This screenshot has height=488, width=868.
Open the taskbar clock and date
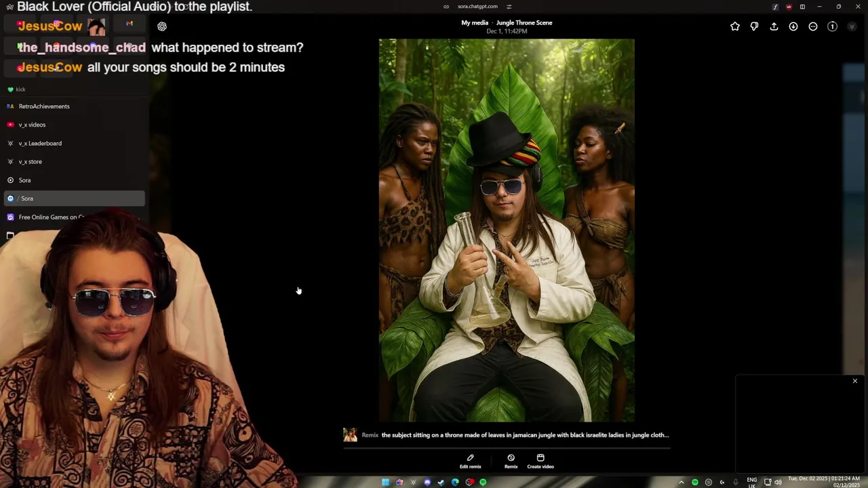pos(824,482)
